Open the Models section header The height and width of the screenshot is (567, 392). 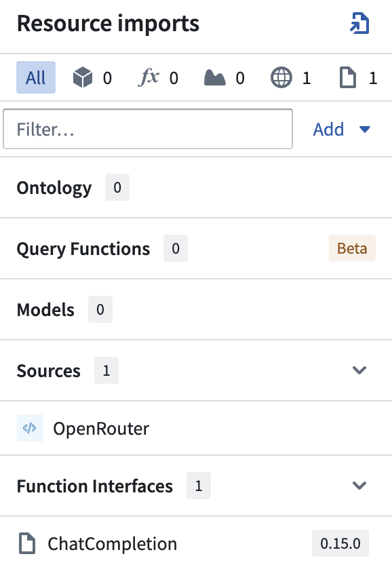click(196, 309)
